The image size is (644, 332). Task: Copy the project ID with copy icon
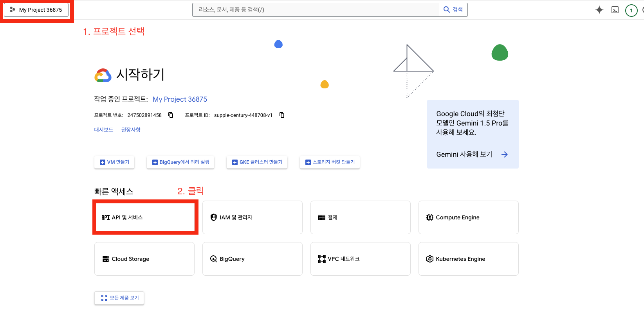point(282,115)
